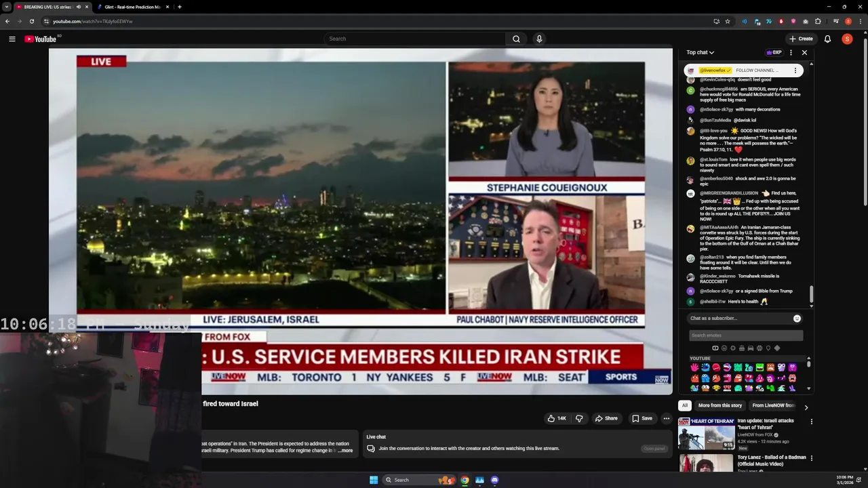The width and height of the screenshot is (868, 488).
Task: Open the Chrome three-dot menu
Action: (859, 21)
